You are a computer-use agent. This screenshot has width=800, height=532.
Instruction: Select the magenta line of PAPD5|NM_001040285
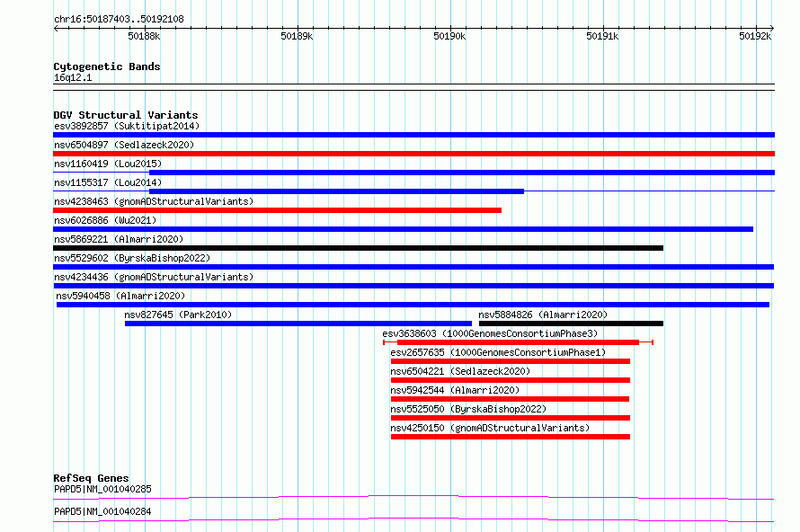pyautogui.click(x=413, y=497)
